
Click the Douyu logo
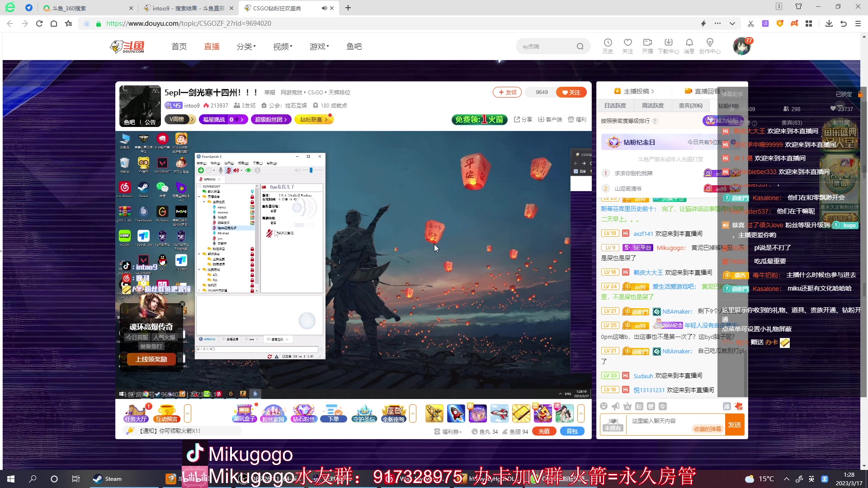pyautogui.click(x=127, y=46)
